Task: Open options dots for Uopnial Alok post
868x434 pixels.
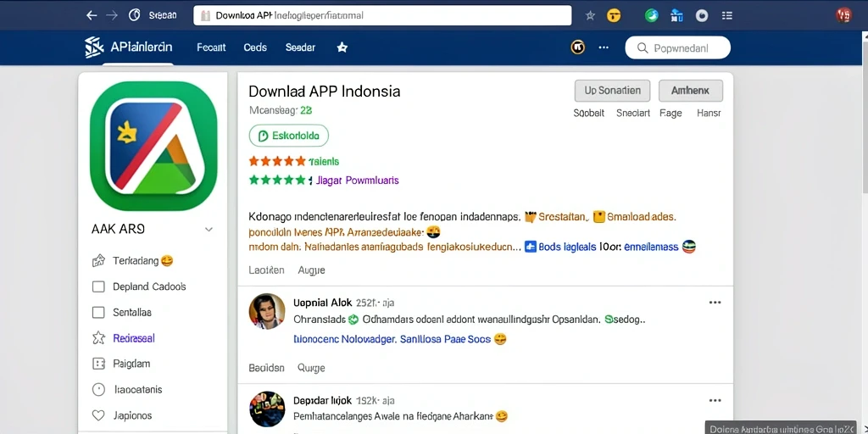Action: coord(715,303)
